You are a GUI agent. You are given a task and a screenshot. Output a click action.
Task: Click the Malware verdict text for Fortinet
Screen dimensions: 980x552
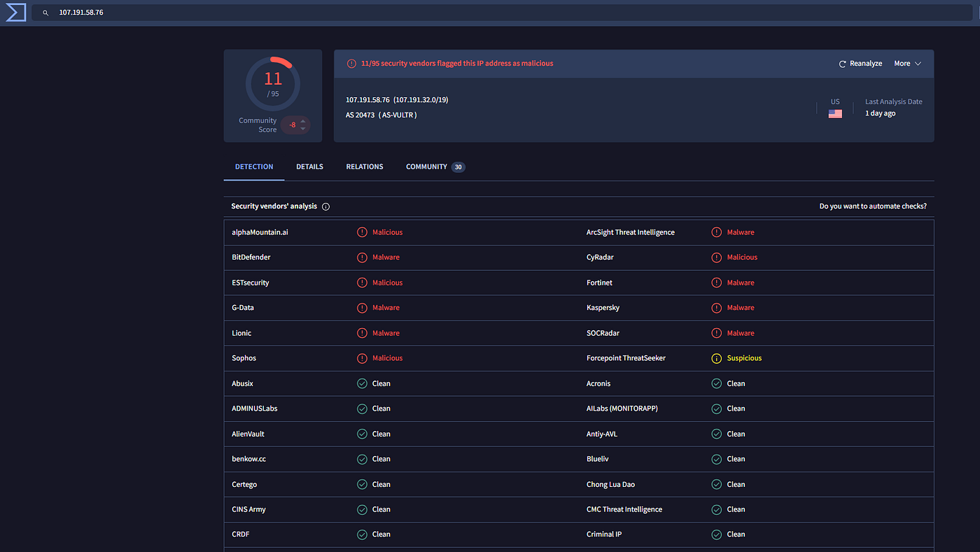(741, 283)
